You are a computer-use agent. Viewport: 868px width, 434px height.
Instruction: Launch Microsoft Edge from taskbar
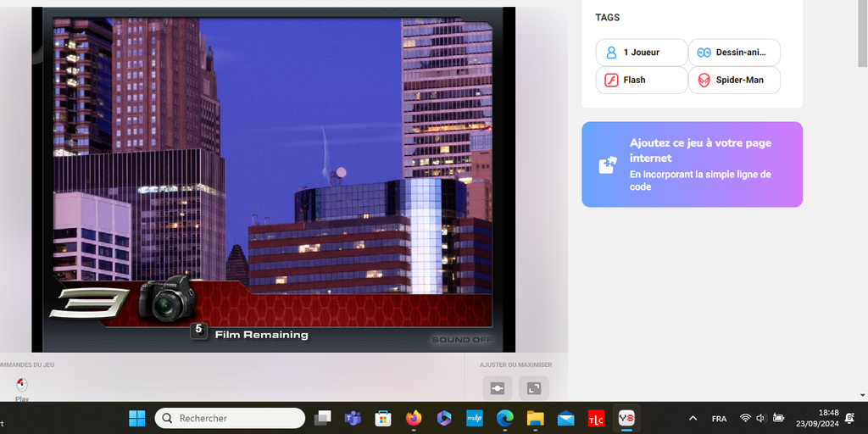coord(504,418)
